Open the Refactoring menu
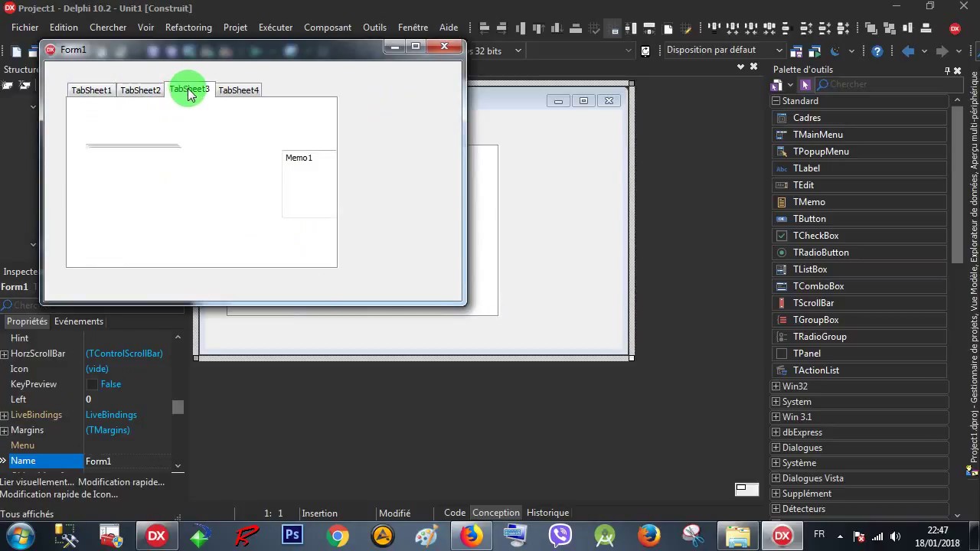The height and width of the screenshot is (551, 980). (188, 28)
